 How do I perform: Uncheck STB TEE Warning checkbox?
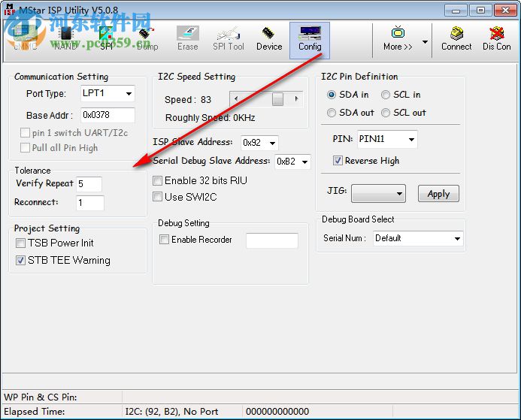[20, 260]
